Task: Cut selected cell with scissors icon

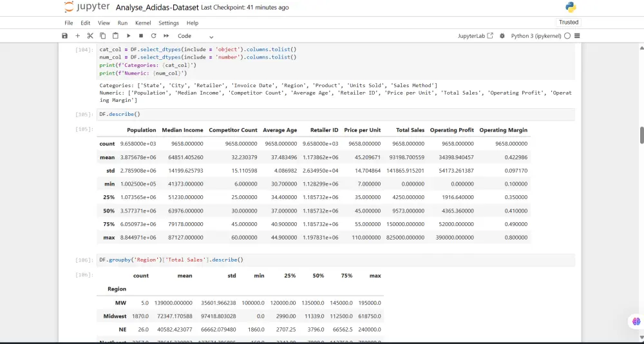Action: pos(90,36)
